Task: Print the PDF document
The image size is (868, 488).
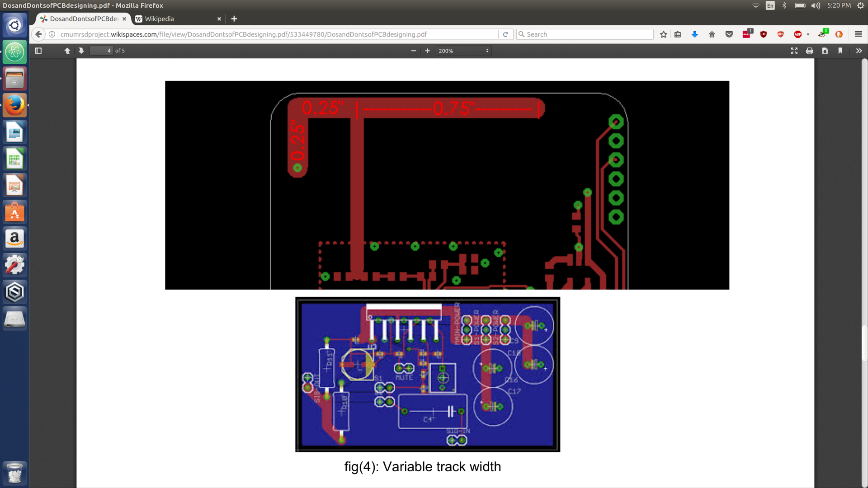Action: pos(809,51)
